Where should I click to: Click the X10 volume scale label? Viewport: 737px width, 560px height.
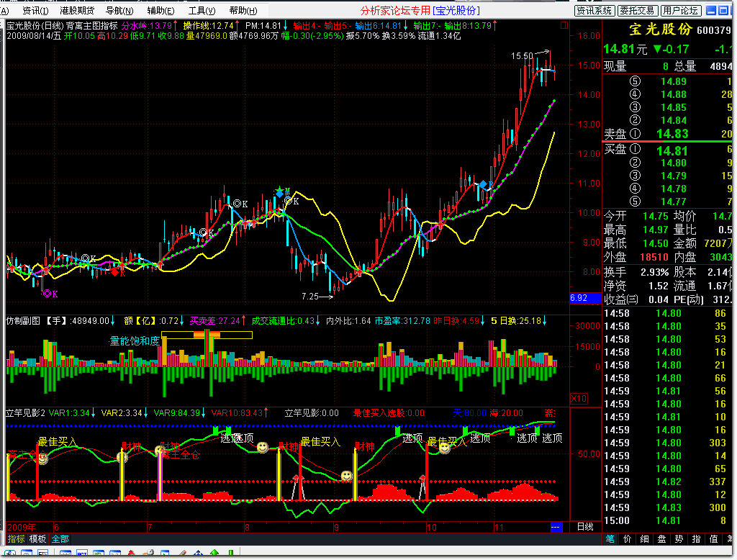(x=579, y=399)
